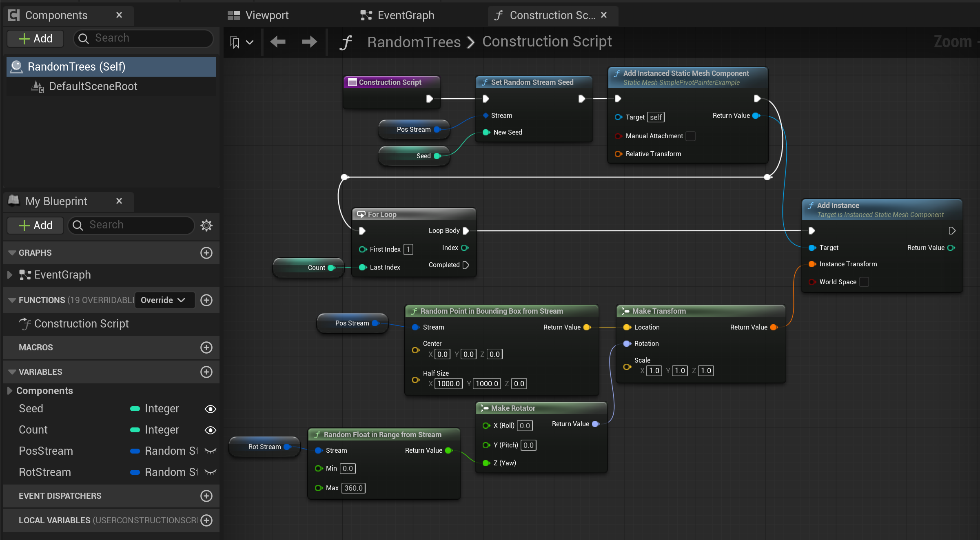Viewport: 980px width, 540px height.
Task: Collapse the FUNCTIONS section
Action: click(12, 300)
